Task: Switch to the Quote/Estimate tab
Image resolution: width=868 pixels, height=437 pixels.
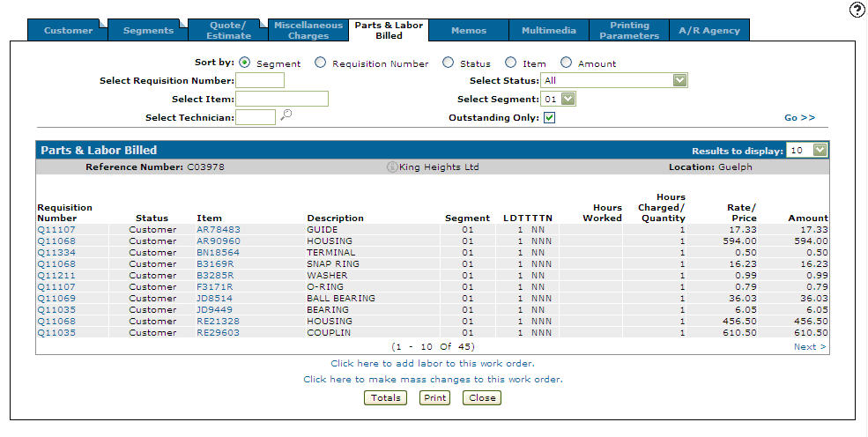Action: tap(227, 30)
